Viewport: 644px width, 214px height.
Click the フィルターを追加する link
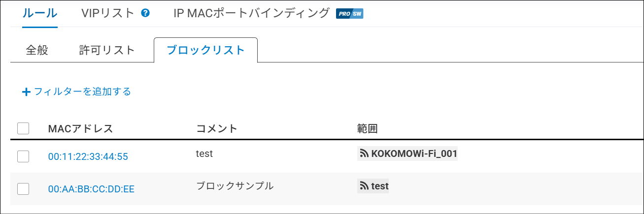pos(82,92)
